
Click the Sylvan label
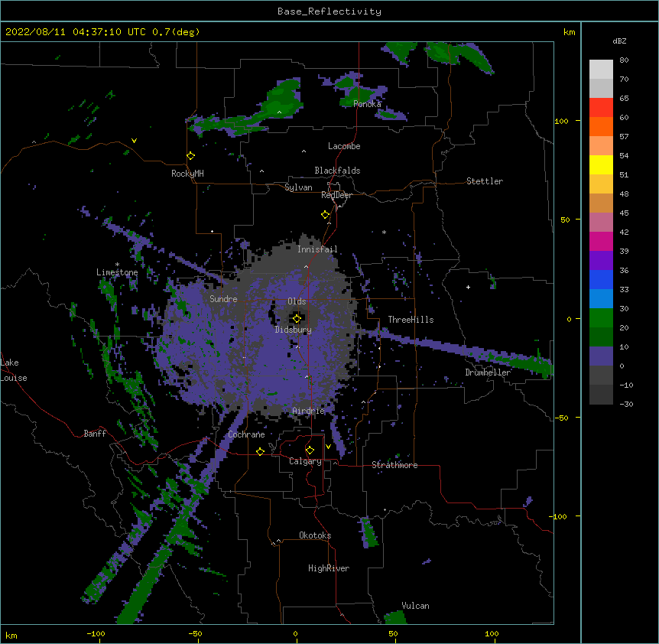298,187
